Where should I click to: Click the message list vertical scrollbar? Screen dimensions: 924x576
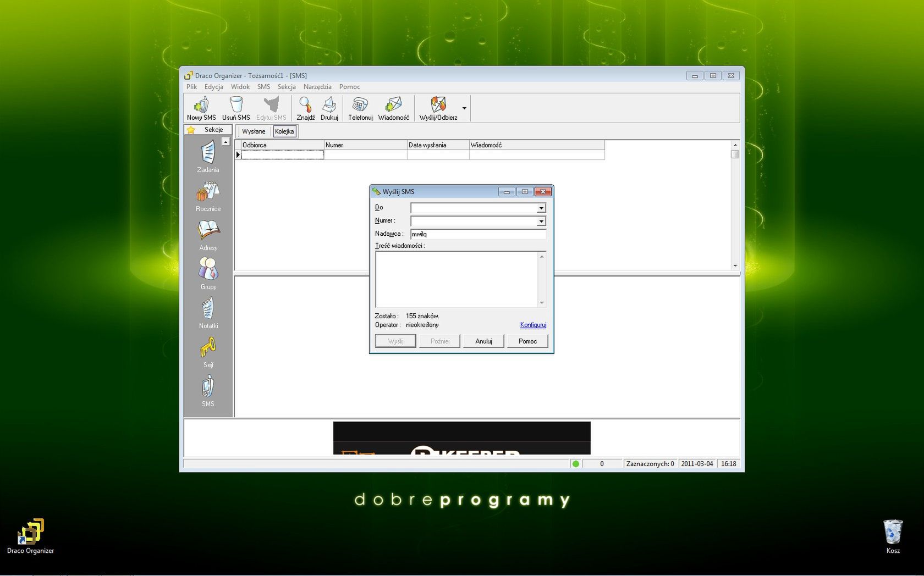pyautogui.click(x=735, y=204)
